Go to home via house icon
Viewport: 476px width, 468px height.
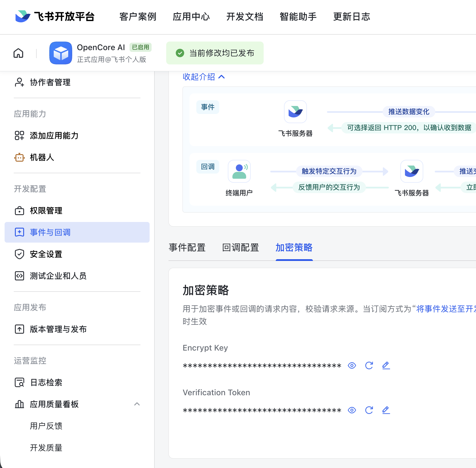18,53
